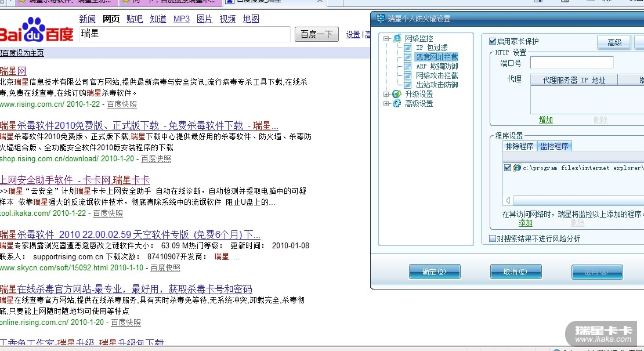Click the Baidu paw logo
The height and width of the screenshot is (351, 644).
(34, 30)
